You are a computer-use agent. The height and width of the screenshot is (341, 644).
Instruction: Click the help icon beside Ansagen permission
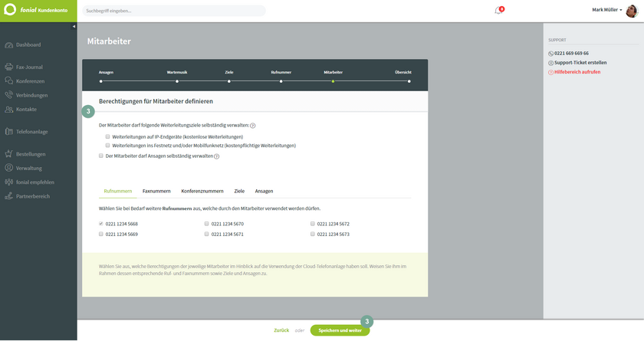[x=217, y=156]
